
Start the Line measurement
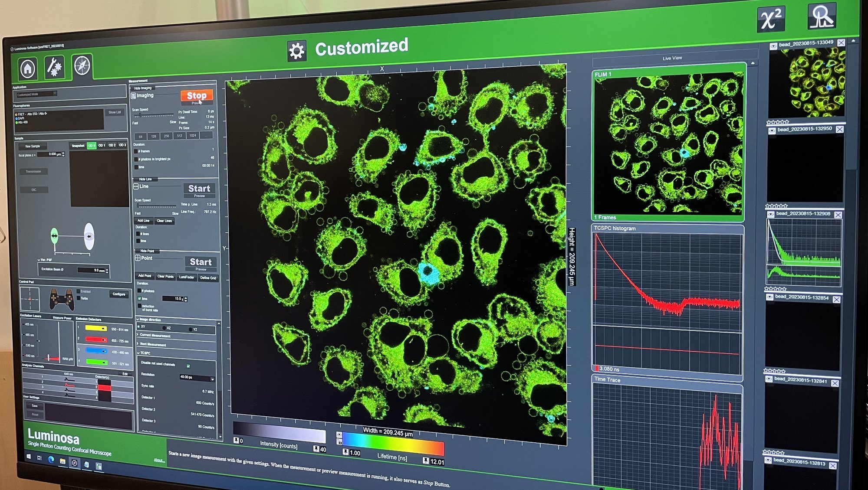pos(199,189)
